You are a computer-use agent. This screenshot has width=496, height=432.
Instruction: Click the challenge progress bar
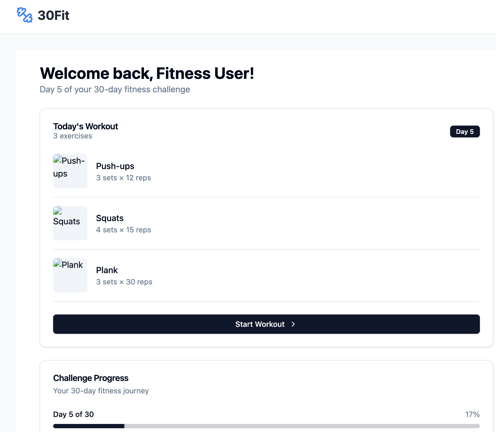click(266, 426)
